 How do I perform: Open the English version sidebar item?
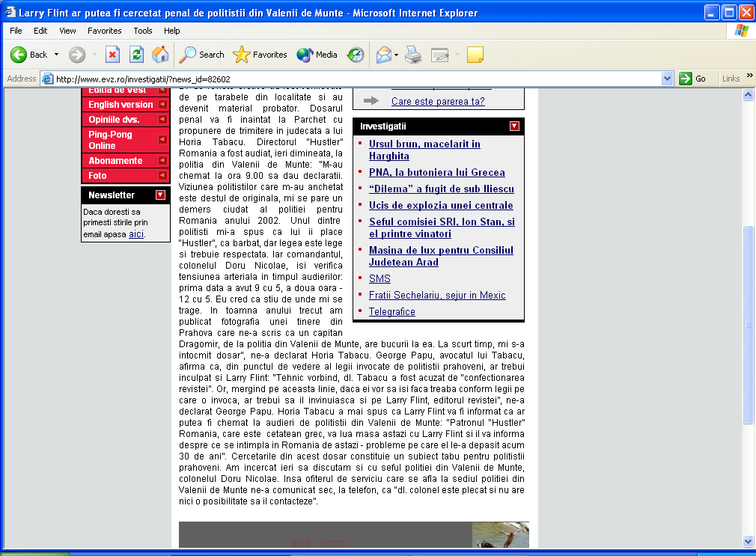point(121,104)
